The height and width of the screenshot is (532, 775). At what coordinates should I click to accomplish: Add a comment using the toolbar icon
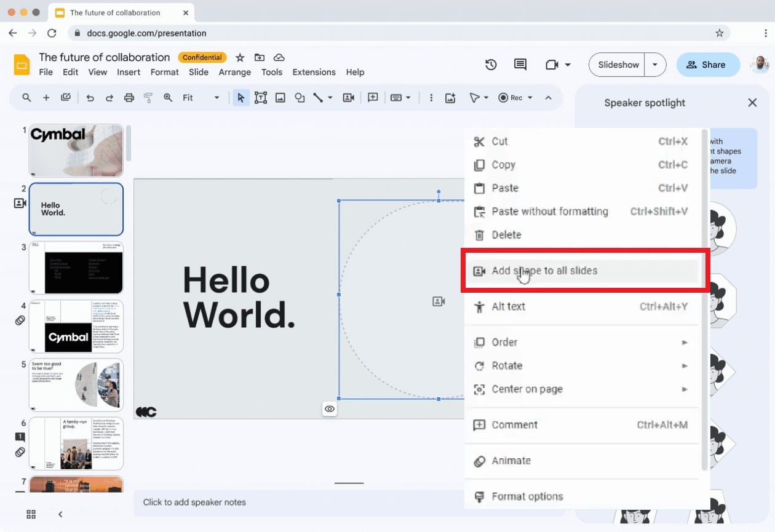[x=373, y=98]
